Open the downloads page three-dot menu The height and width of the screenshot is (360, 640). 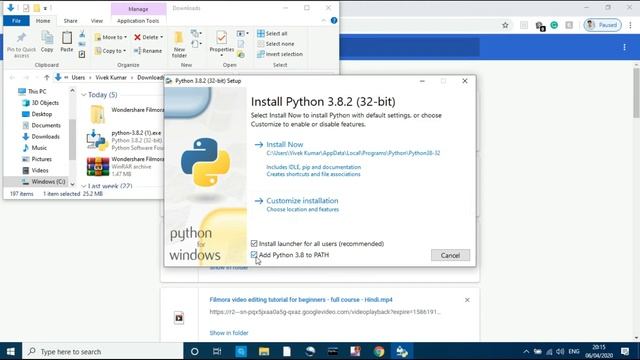coord(624,47)
